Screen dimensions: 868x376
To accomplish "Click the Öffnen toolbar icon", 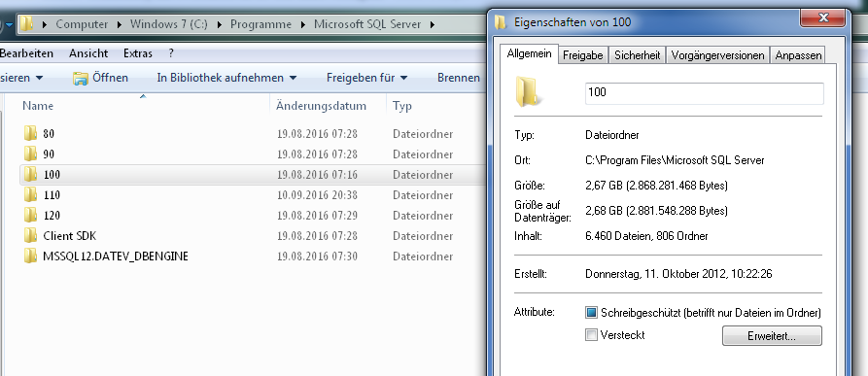I will point(81,78).
